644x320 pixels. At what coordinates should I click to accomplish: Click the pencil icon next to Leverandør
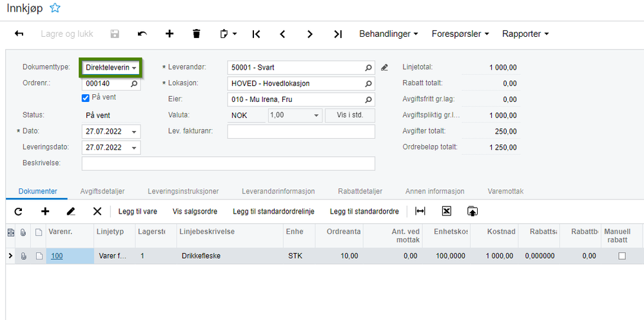point(384,67)
